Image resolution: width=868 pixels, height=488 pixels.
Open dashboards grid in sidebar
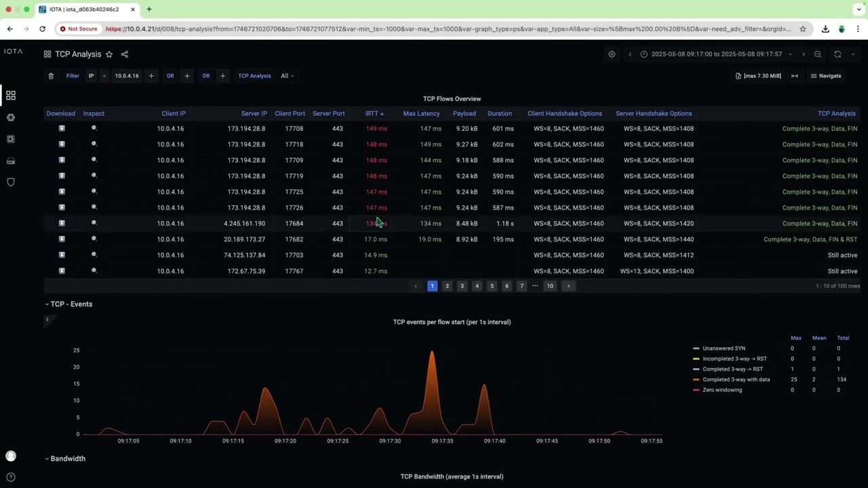[x=11, y=96]
